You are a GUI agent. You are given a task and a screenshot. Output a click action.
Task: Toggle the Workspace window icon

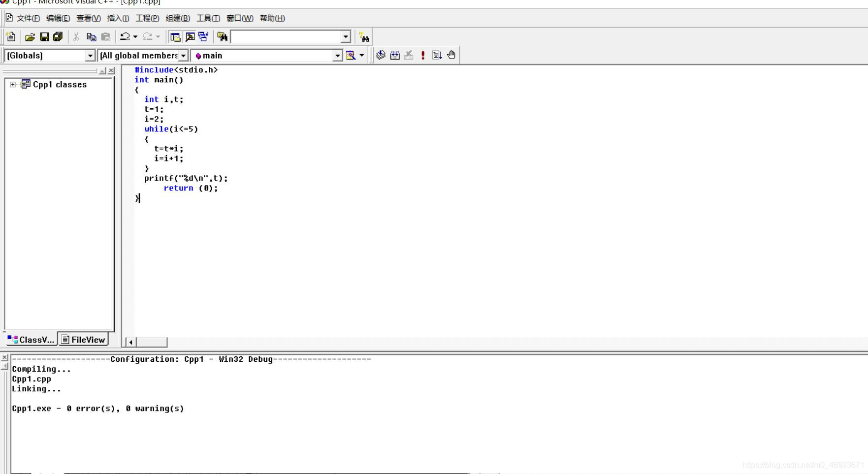tap(175, 37)
